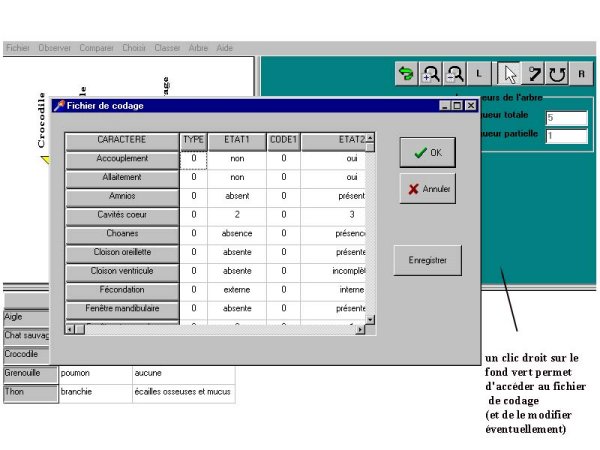The width and height of the screenshot is (600, 450).
Task: Click the green swap arrows icon
Action: 405,74
